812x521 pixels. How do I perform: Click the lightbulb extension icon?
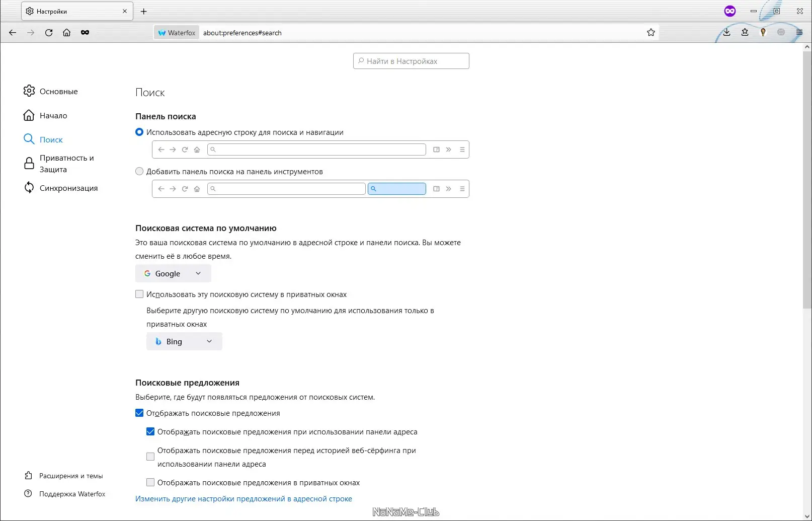tap(763, 32)
